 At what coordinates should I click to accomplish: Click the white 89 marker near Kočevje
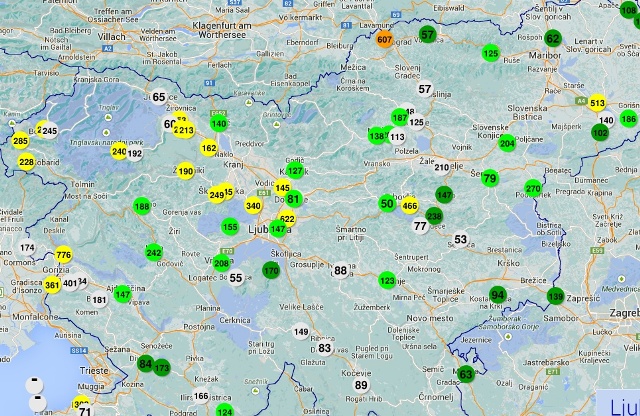(361, 385)
